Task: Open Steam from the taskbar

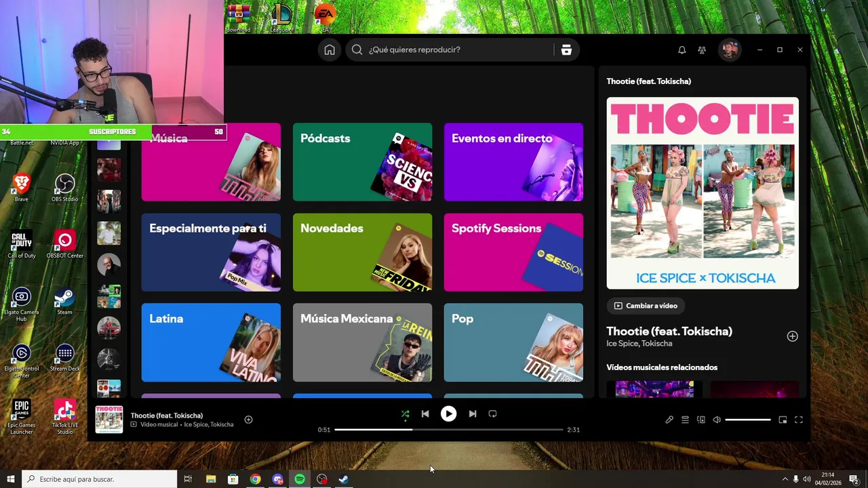Action: pyautogui.click(x=344, y=479)
